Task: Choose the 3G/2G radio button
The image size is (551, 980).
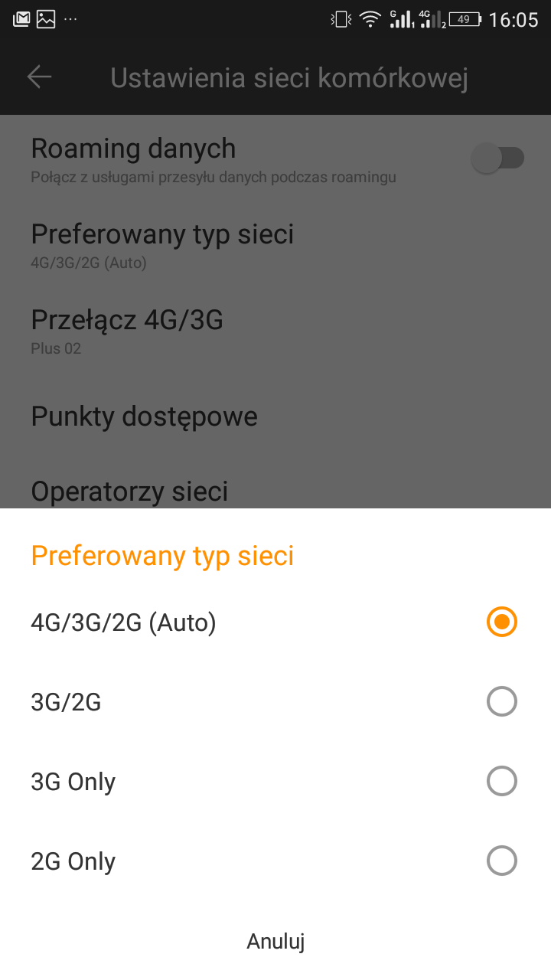Action: click(502, 701)
